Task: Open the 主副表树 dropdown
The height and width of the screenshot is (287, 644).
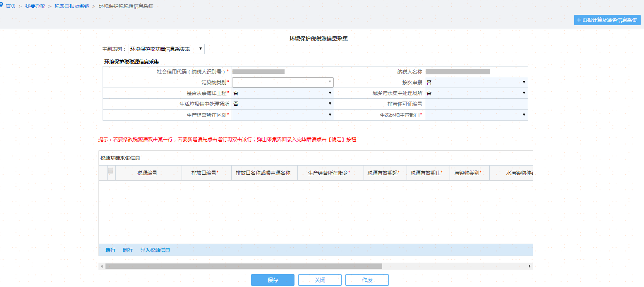Action: click(167, 49)
